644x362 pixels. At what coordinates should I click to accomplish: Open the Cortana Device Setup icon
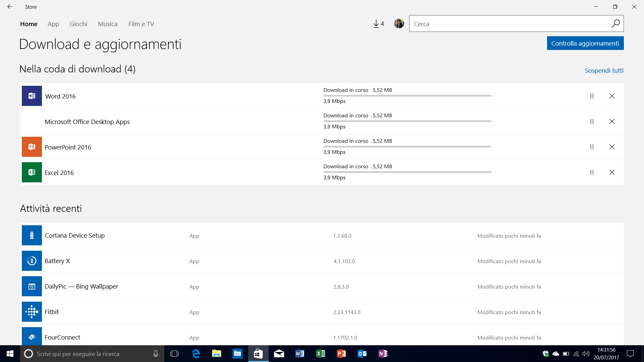pos(32,235)
